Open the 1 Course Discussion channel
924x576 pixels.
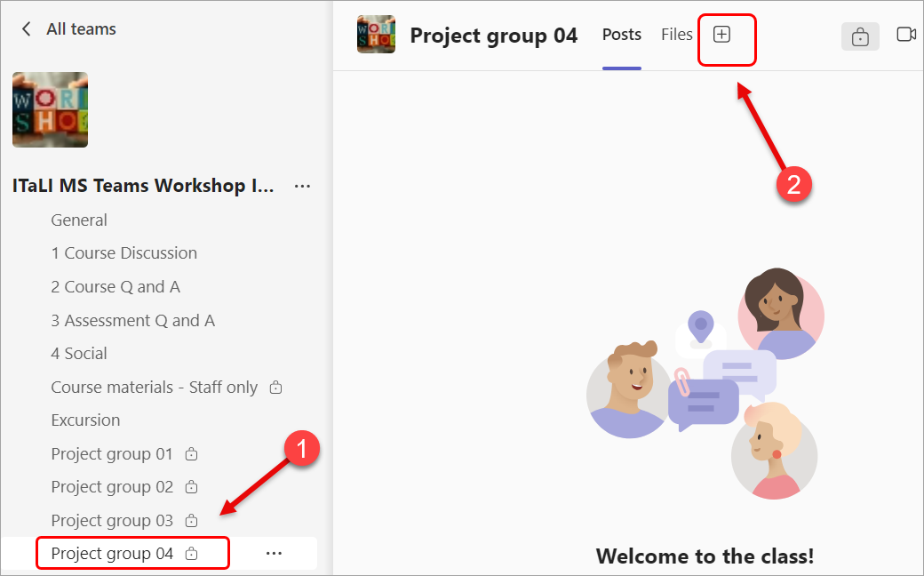(124, 252)
